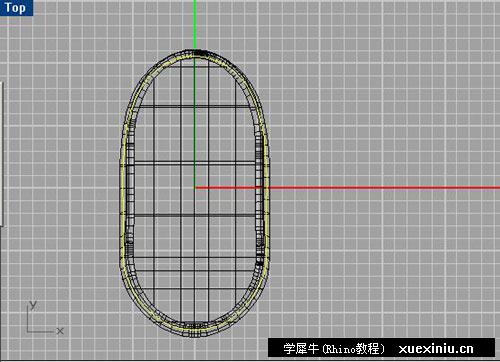Viewport: 500px width, 362px height.
Task: Select the dark cluster at top of ellipse
Action: (x=197, y=52)
